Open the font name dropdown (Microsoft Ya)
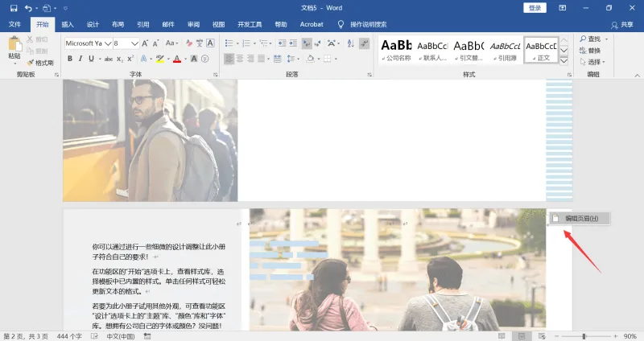Screen dimensions: 644x341 coord(108,43)
